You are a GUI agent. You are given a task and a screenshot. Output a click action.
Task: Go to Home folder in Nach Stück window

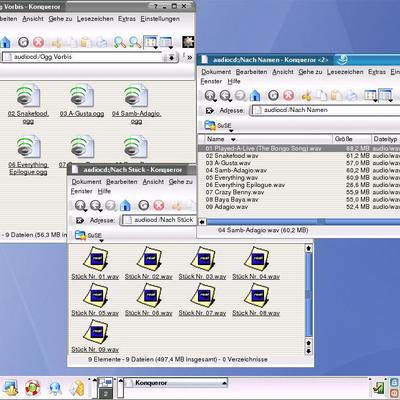pos(125,206)
